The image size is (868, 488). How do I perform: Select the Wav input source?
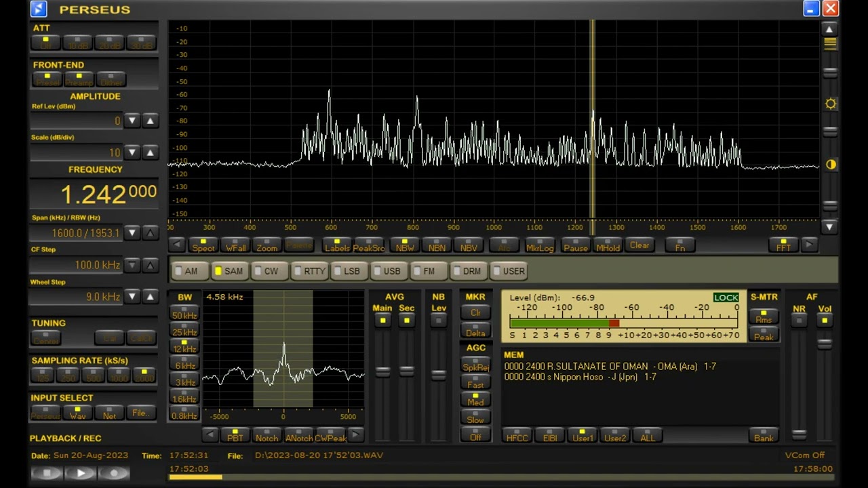point(77,412)
